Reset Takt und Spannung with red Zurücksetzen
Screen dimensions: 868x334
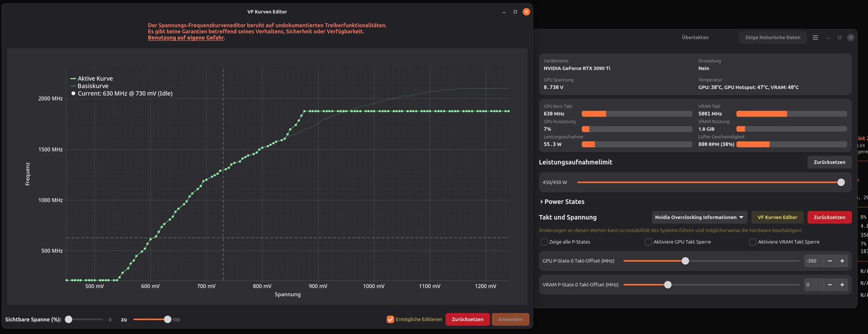point(829,217)
